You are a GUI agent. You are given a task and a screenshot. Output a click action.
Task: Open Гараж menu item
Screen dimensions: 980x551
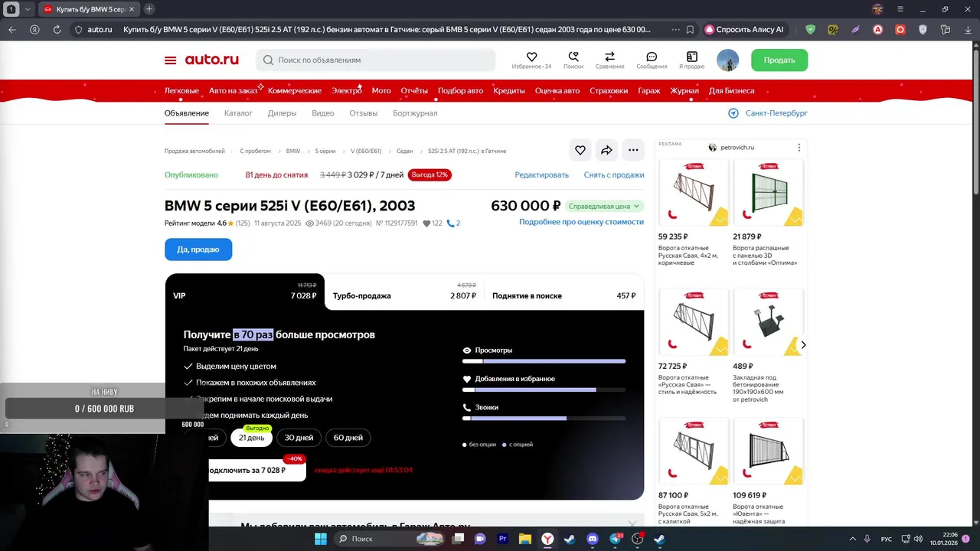click(x=649, y=90)
